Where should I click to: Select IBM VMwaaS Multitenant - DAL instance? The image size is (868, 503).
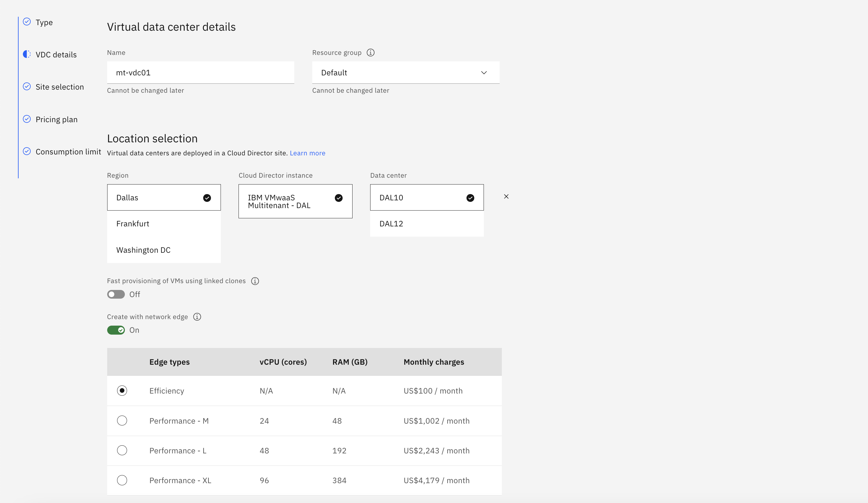coord(295,201)
